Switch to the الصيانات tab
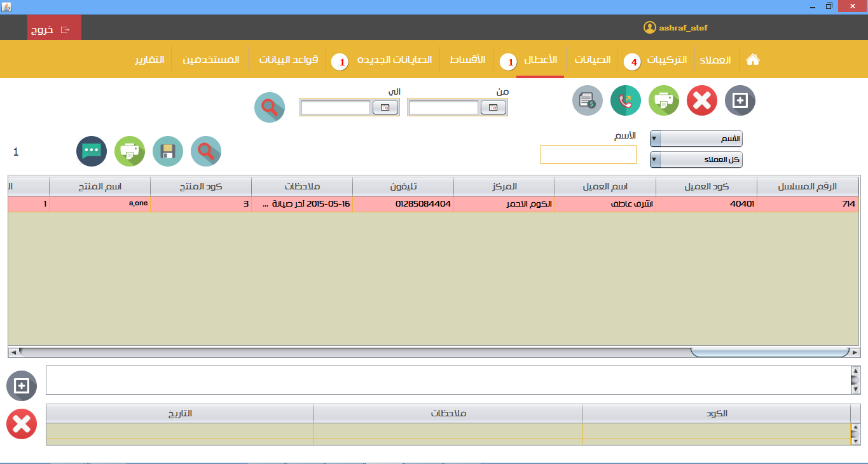Screen dimensions: 868x464 593,60
